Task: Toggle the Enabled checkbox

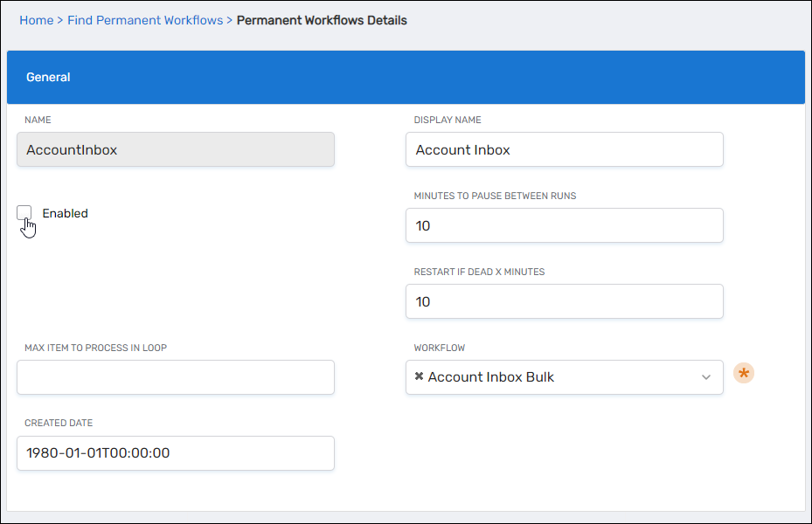Action: tap(24, 213)
